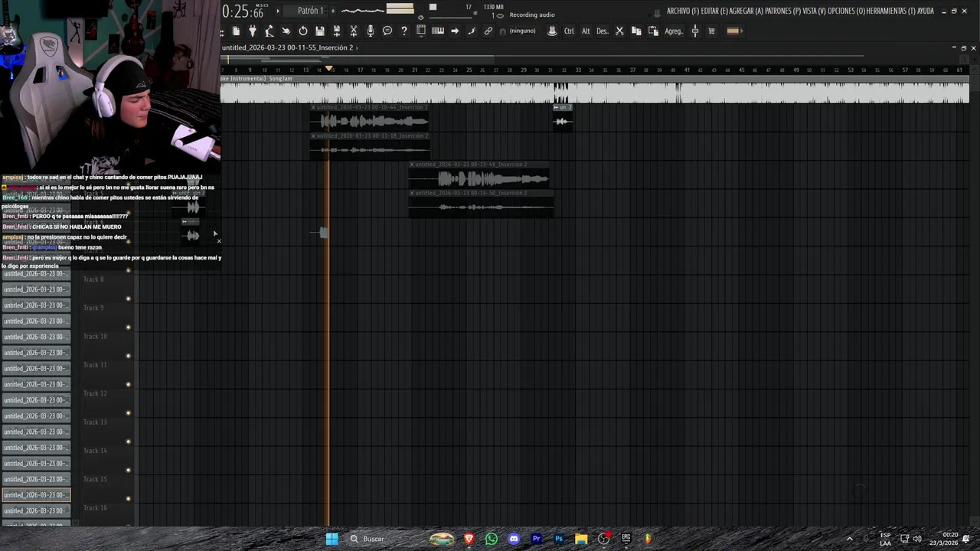Select the highlighted untitled_2026-03-23 picker item
The width and height of the screenshot is (980, 551).
(36, 495)
